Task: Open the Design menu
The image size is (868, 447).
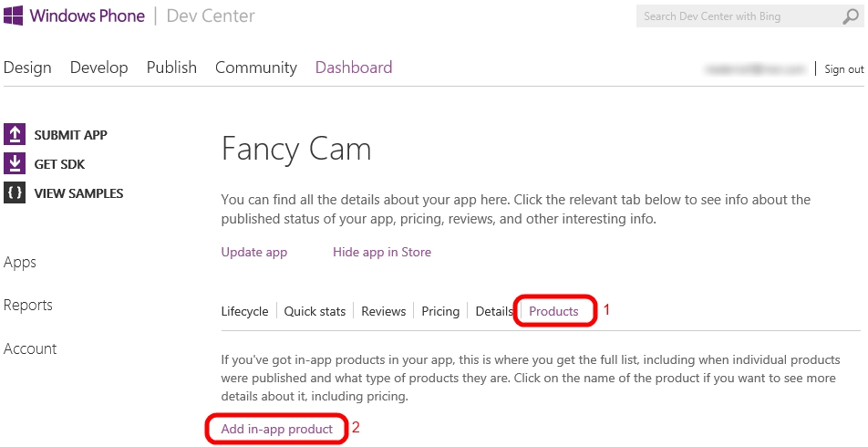Action: pyautogui.click(x=27, y=68)
